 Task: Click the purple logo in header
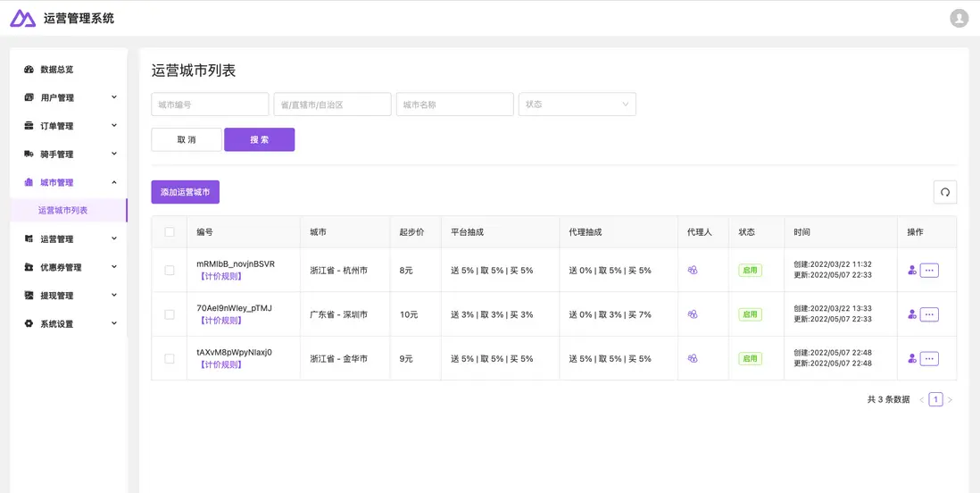point(22,18)
